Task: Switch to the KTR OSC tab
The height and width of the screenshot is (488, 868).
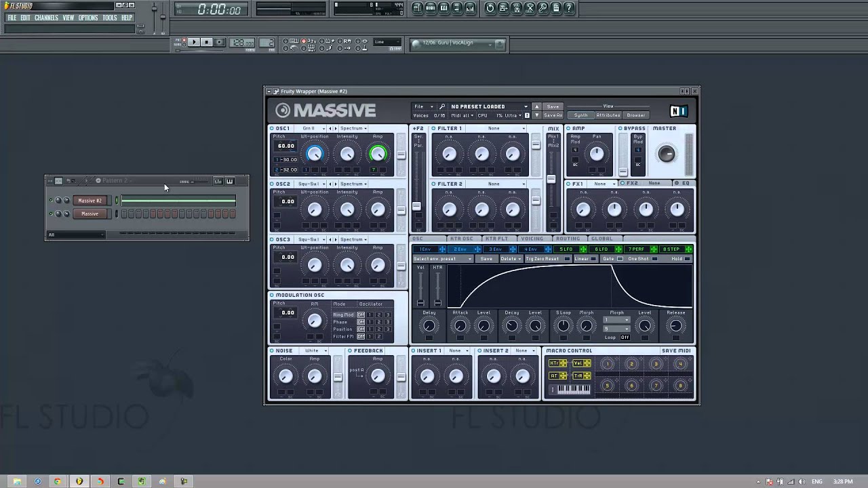Action: click(x=462, y=239)
